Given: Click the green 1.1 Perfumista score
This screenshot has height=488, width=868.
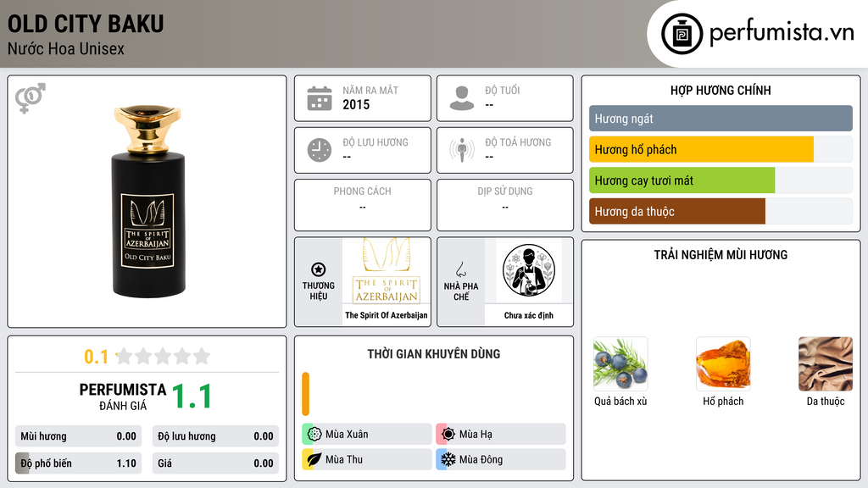Looking at the screenshot, I should (192, 396).
